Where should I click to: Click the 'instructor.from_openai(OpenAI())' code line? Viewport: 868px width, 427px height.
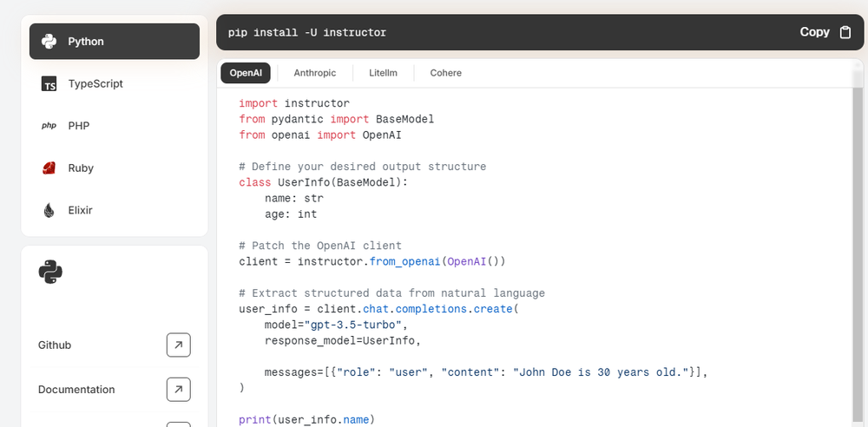tap(372, 261)
